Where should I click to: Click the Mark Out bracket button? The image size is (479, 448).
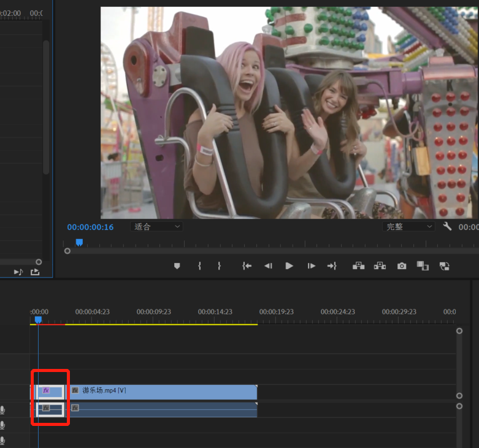(x=219, y=266)
